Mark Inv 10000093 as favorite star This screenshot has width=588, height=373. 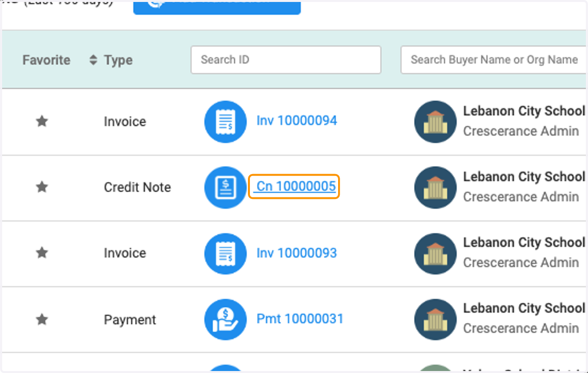click(x=42, y=252)
